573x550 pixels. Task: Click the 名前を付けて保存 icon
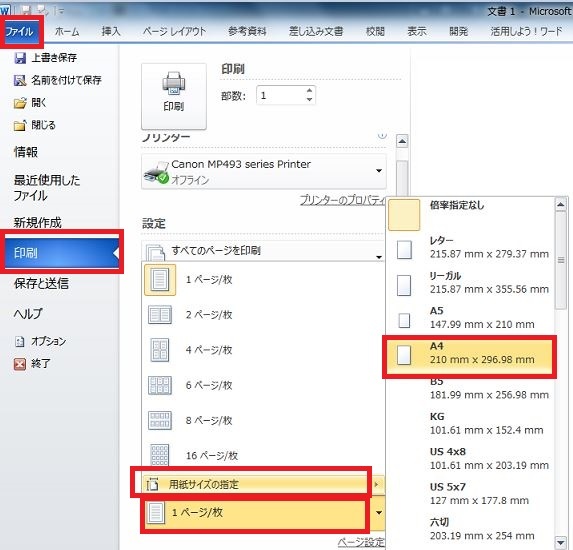[x=20, y=80]
